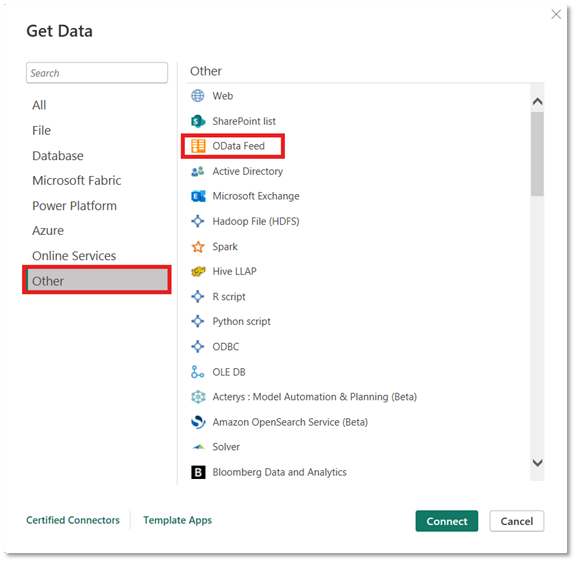Click the SharePoint list icon
This screenshot has width=576, height=562.
point(198,121)
